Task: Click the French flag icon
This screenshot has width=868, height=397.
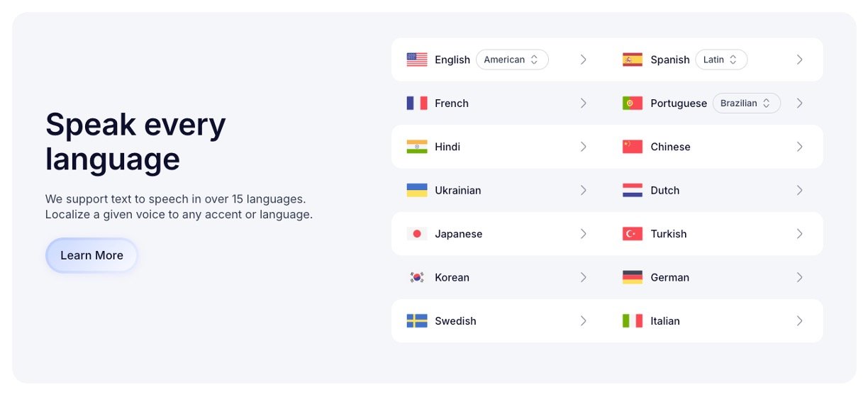Action: point(417,104)
